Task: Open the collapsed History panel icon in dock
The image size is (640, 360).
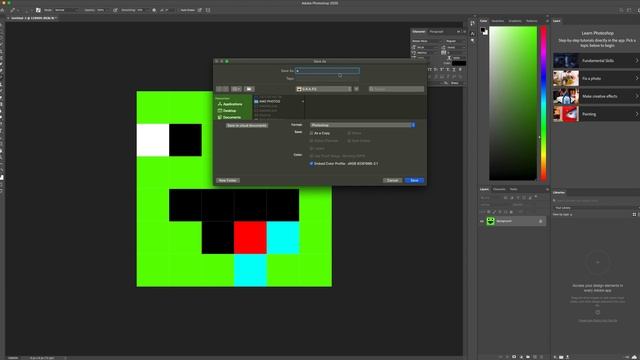Action: coord(472,23)
